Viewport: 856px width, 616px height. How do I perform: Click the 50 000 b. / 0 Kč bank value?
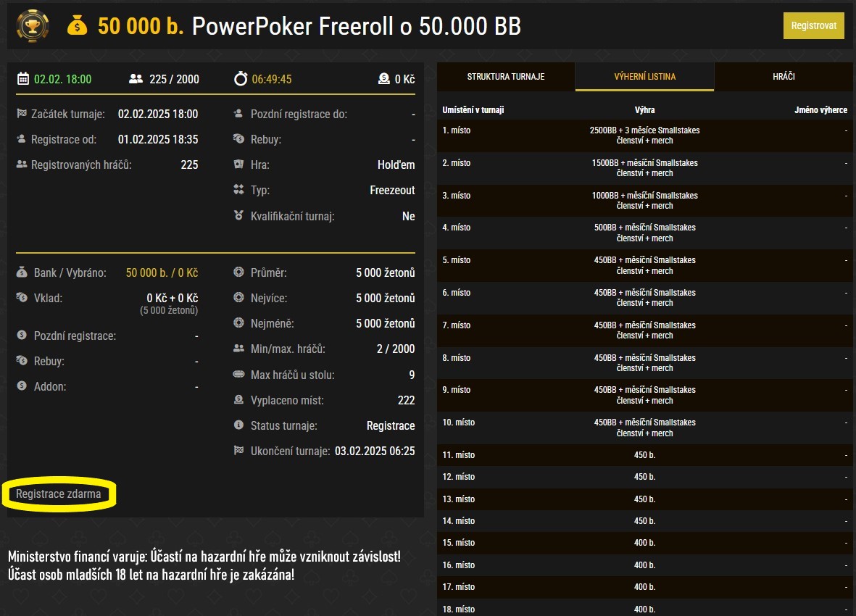pos(162,272)
